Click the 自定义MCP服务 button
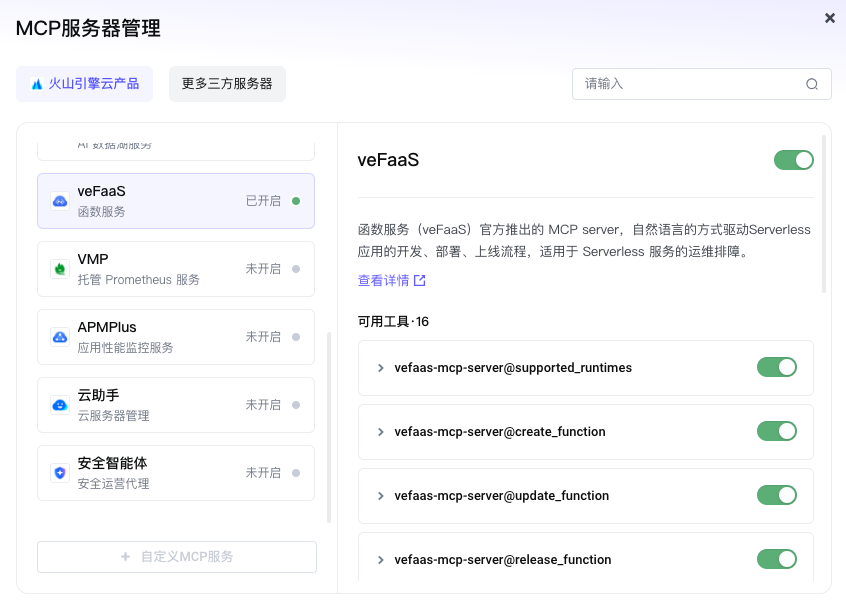 coord(177,557)
